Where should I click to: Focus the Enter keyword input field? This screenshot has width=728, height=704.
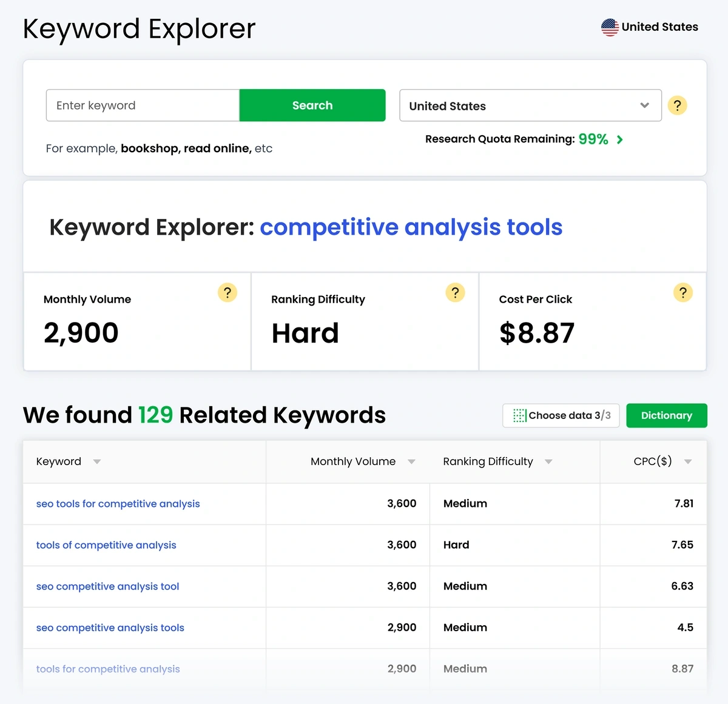click(x=143, y=106)
